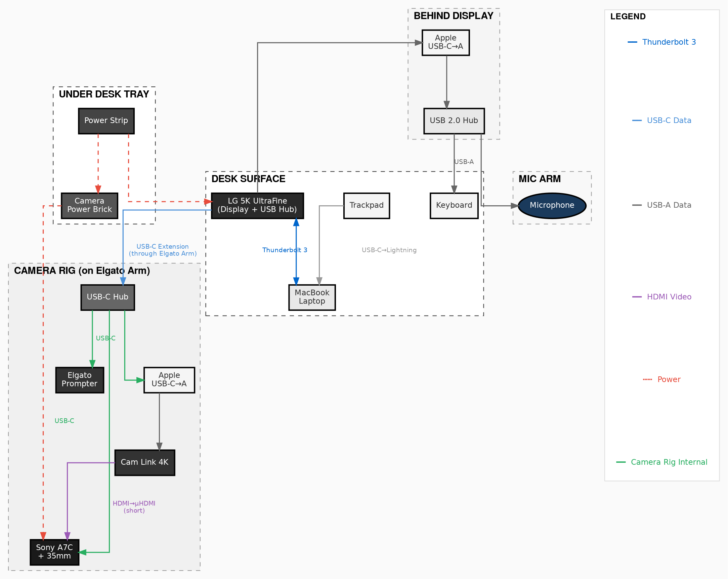Select the Elgato Prompter node
Screen dimensions: 728x579
79,380
